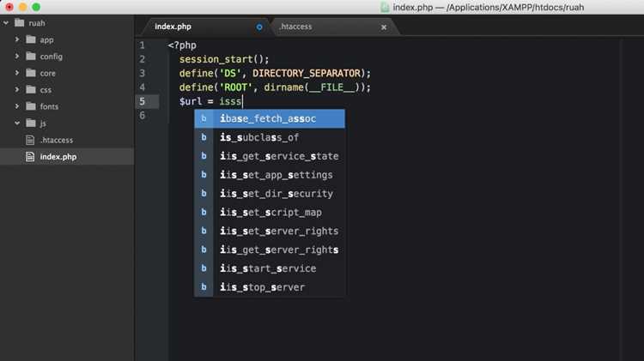Collapse the ruah root folder arrow
This screenshot has width=644, height=361.
[6, 23]
